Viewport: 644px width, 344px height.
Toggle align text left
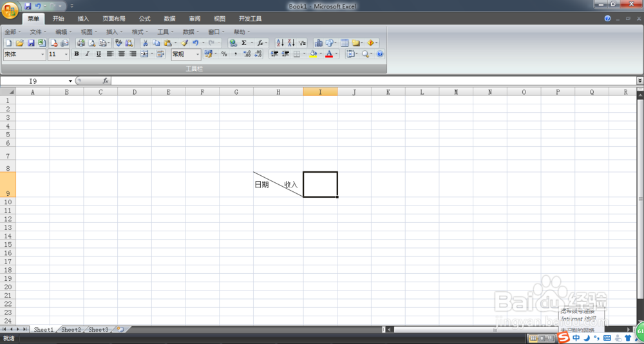(110, 54)
